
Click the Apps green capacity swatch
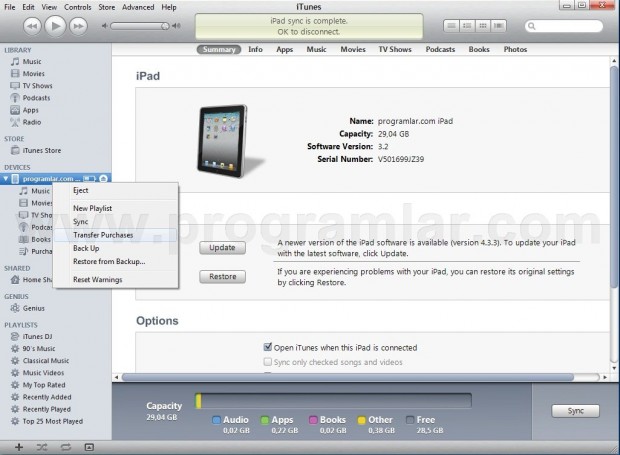pyautogui.click(x=265, y=420)
